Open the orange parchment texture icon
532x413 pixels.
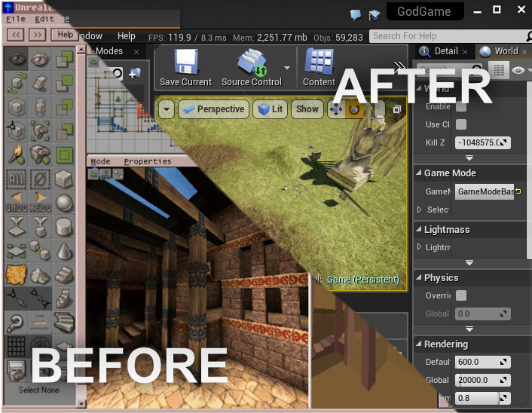click(17, 274)
